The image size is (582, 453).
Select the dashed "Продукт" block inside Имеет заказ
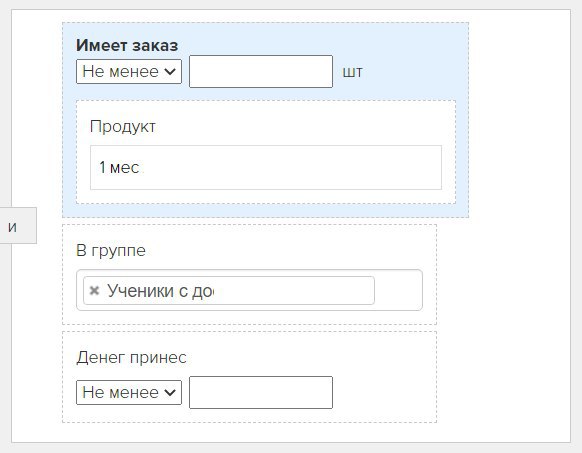coord(266,152)
